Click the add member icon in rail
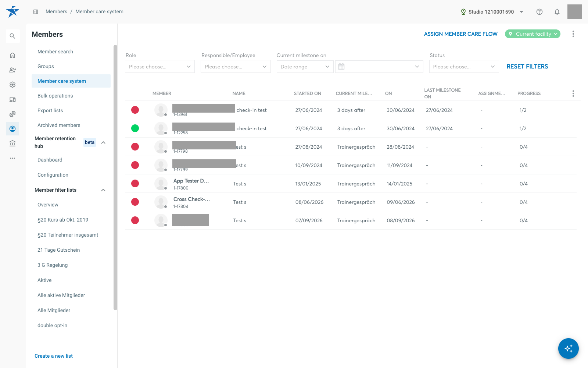 coord(12,70)
